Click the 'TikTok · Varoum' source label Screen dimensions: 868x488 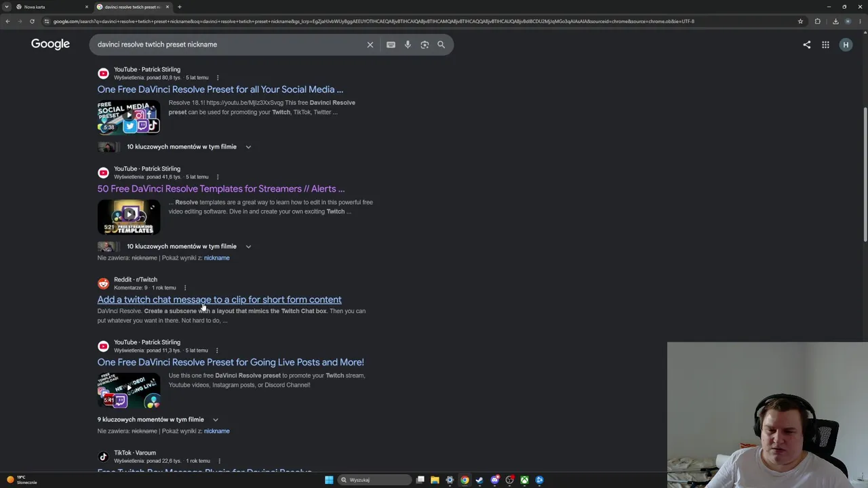point(135,453)
